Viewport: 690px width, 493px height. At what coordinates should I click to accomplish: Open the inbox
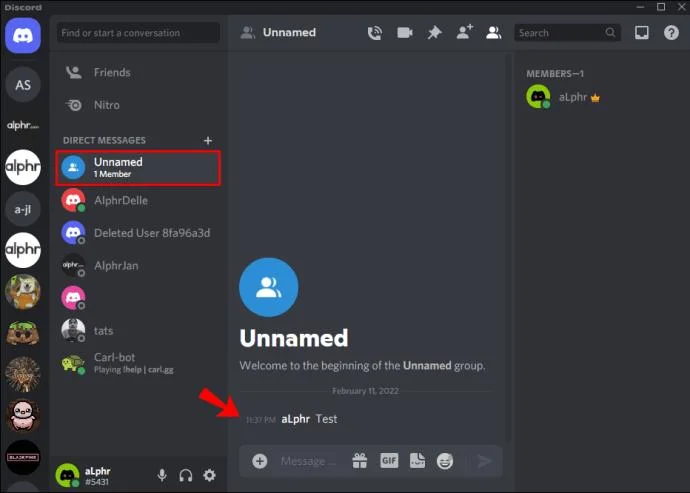pyautogui.click(x=642, y=33)
